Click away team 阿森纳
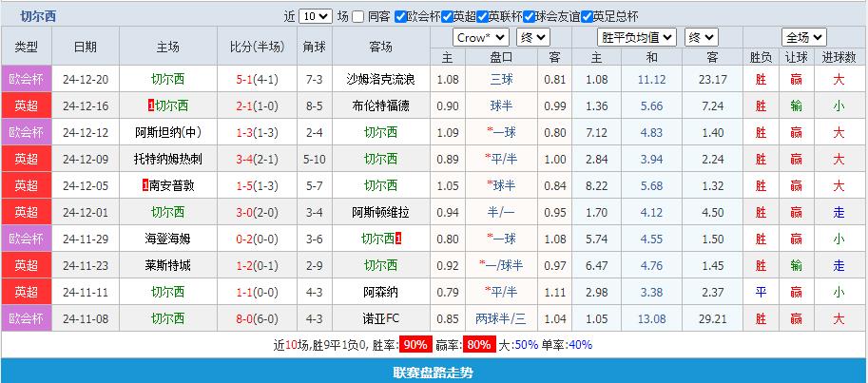 point(381,292)
